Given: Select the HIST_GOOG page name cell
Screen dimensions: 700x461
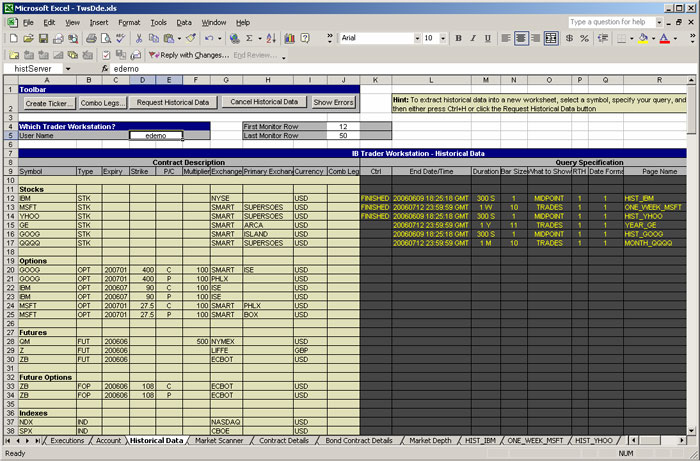Looking at the screenshot, I should tap(655, 234).
